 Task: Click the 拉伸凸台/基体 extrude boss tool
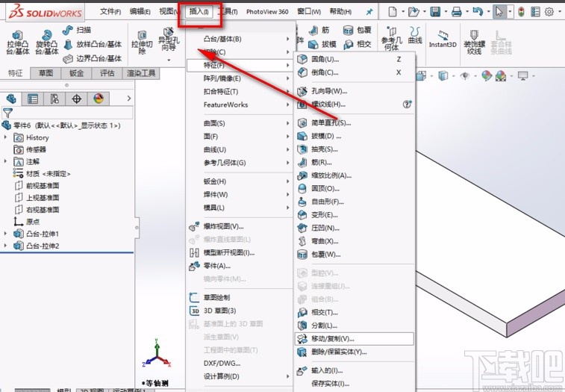(x=18, y=43)
